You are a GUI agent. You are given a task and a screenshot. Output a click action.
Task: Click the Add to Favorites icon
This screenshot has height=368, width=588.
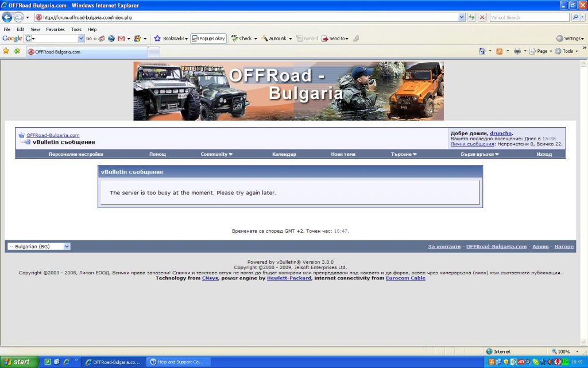[17, 51]
